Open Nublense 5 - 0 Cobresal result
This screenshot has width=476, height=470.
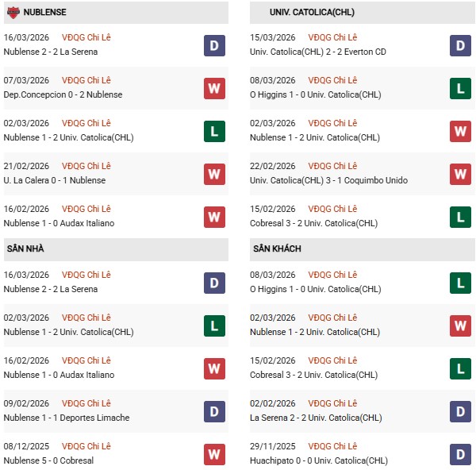pyautogui.click(x=48, y=460)
